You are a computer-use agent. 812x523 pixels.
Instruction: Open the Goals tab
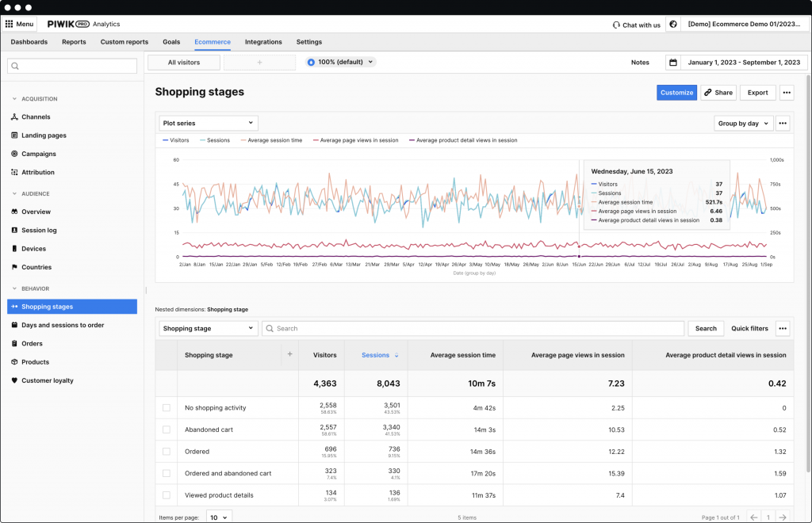click(x=171, y=42)
